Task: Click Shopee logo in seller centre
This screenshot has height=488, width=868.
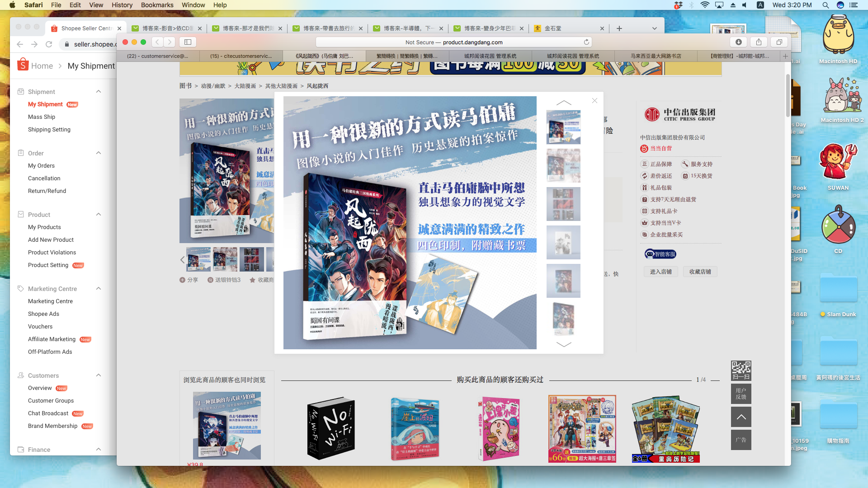Action: (23, 65)
